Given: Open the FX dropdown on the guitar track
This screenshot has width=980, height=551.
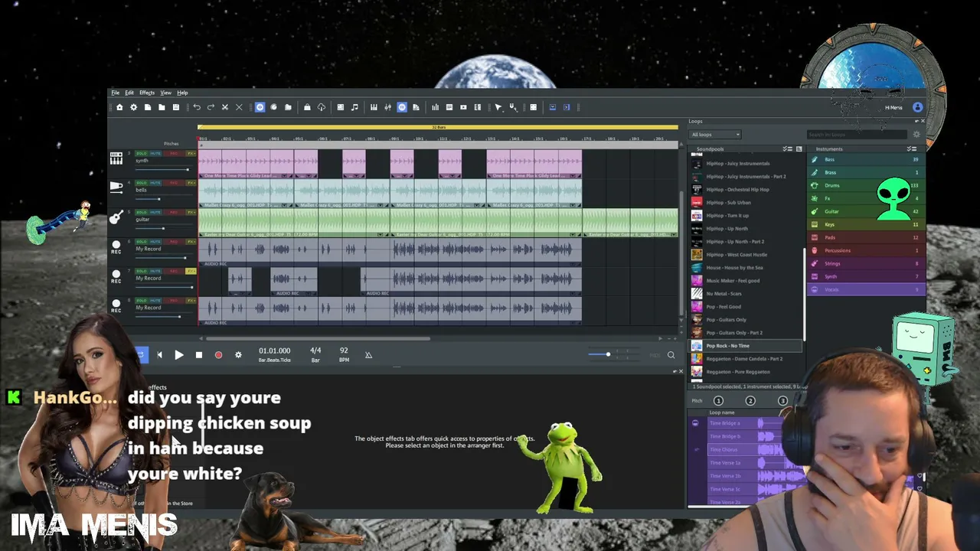Looking at the screenshot, I should click(x=191, y=212).
